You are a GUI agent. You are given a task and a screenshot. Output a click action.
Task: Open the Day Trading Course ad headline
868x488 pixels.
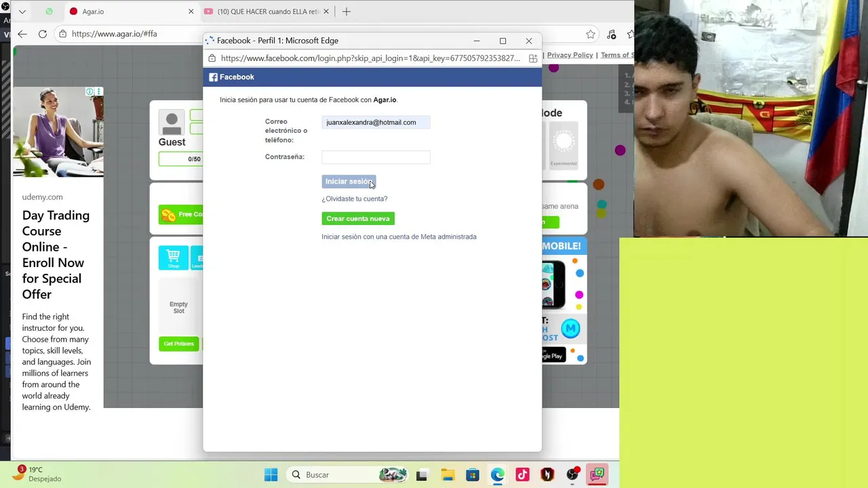(56, 255)
